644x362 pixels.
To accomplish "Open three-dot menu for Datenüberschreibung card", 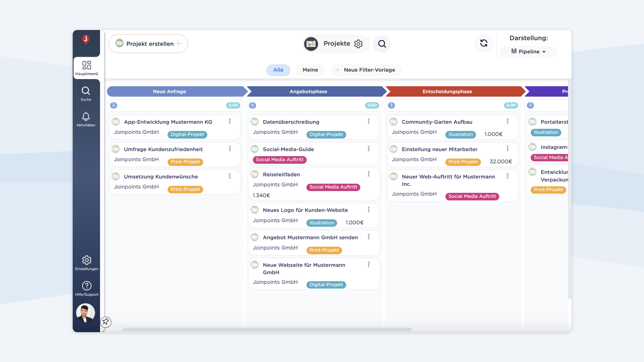I will pos(369,122).
